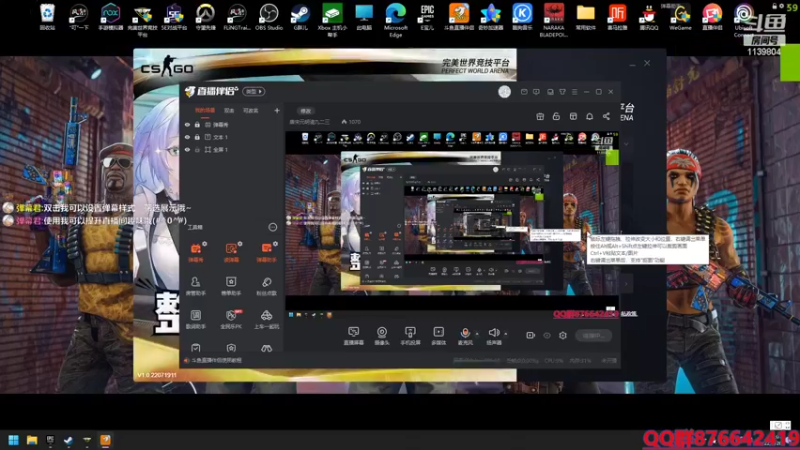This screenshot has width=800, height=450.
Task: Click the Steam taskbar icon
Action: click(68, 440)
